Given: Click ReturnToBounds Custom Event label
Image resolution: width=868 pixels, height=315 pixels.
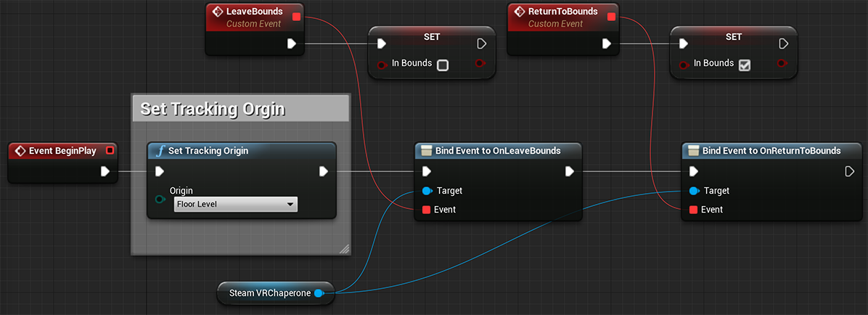Looking at the screenshot, I should (x=555, y=25).
